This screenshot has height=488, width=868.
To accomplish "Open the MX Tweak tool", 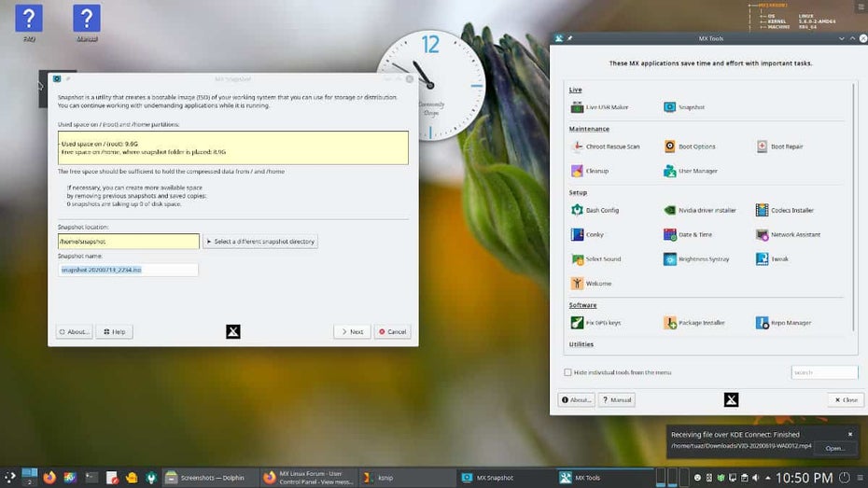I will (x=772, y=259).
